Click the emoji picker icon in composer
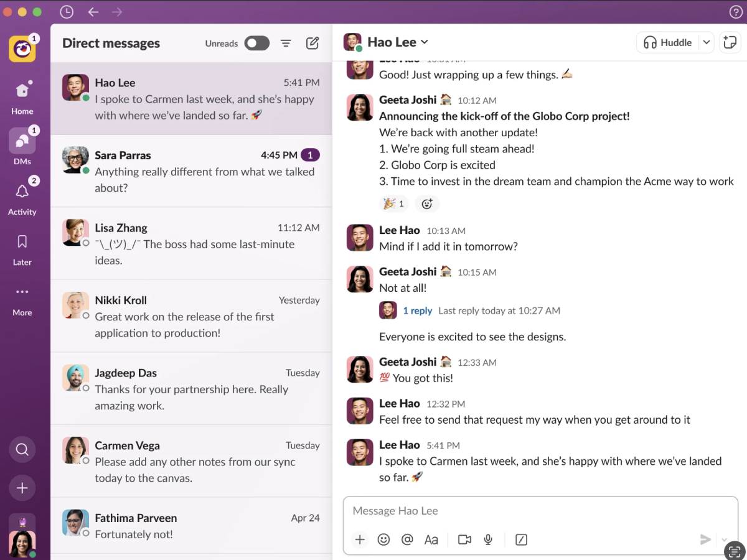The height and width of the screenshot is (560, 747). click(x=383, y=539)
